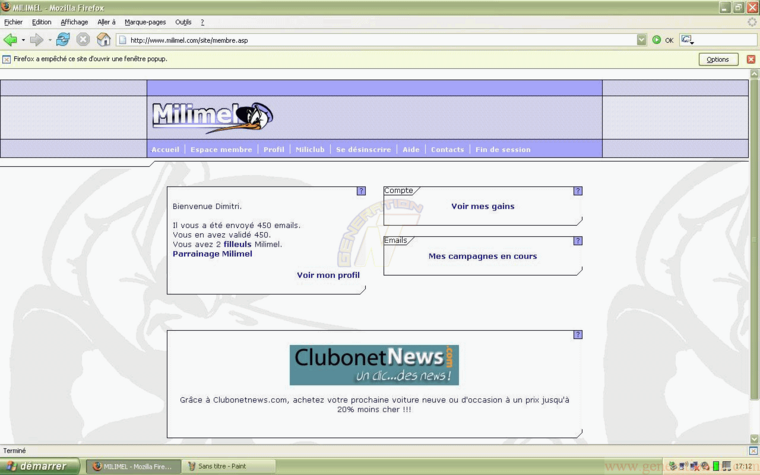This screenshot has width=760, height=475.
Task: Click the Firefox activity throbber icon
Action: pyautogui.click(x=752, y=22)
